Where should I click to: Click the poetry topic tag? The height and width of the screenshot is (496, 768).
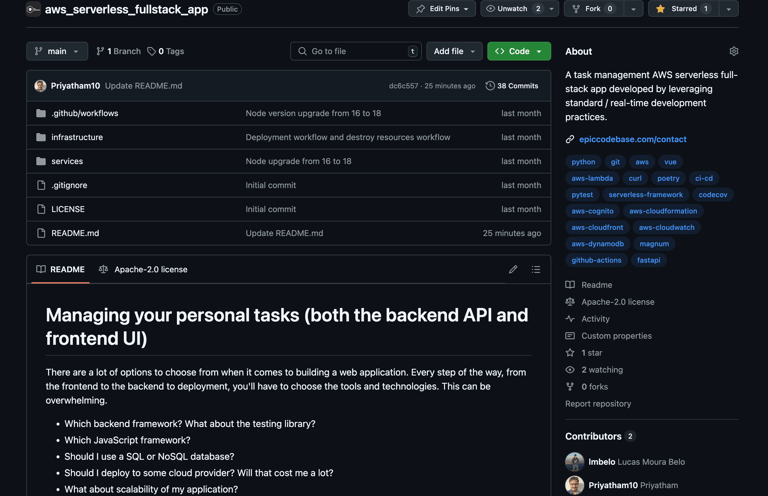(668, 178)
